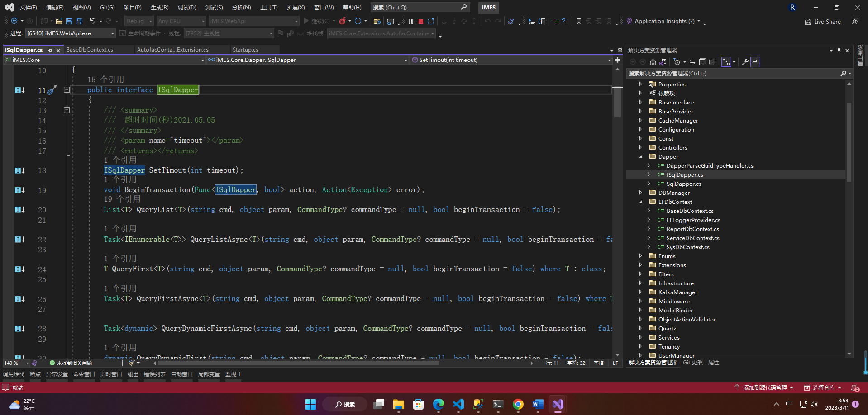The height and width of the screenshot is (415, 868).
Task: Open Live Share session
Action: pyautogui.click(x=823, y=21)
